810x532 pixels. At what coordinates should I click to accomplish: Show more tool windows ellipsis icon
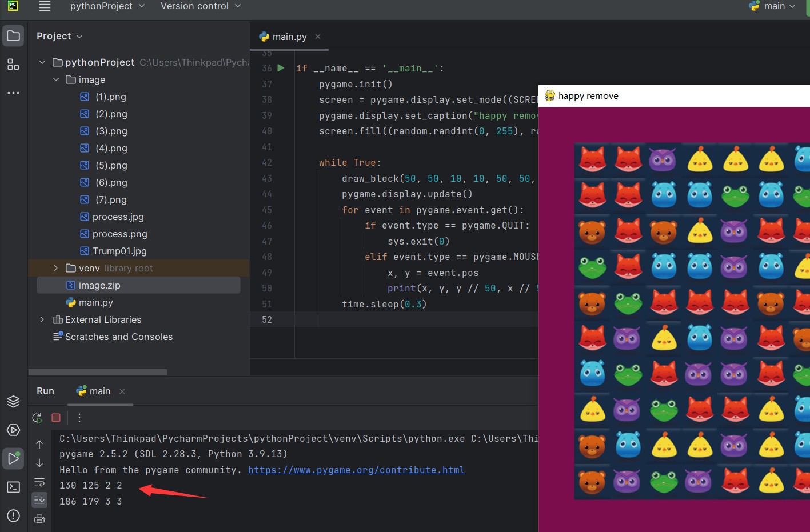(x=13, y=93)
